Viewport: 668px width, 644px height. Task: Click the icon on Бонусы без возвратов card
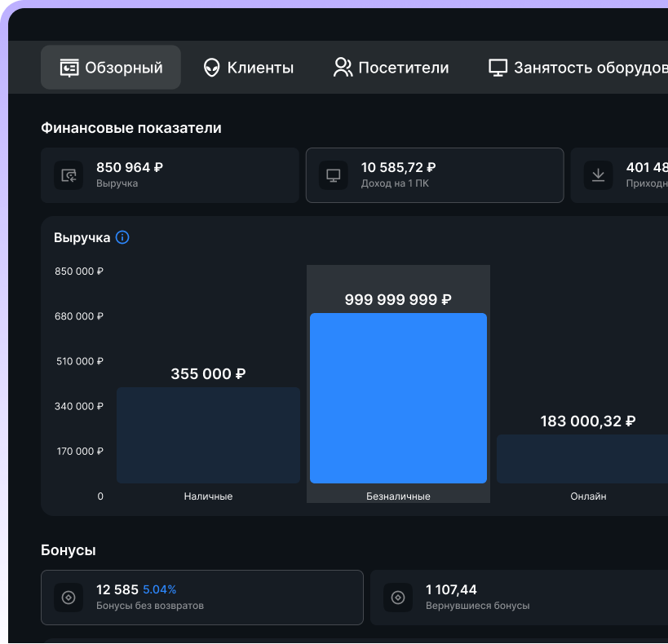pyautogui.click(x=69, y=598)
